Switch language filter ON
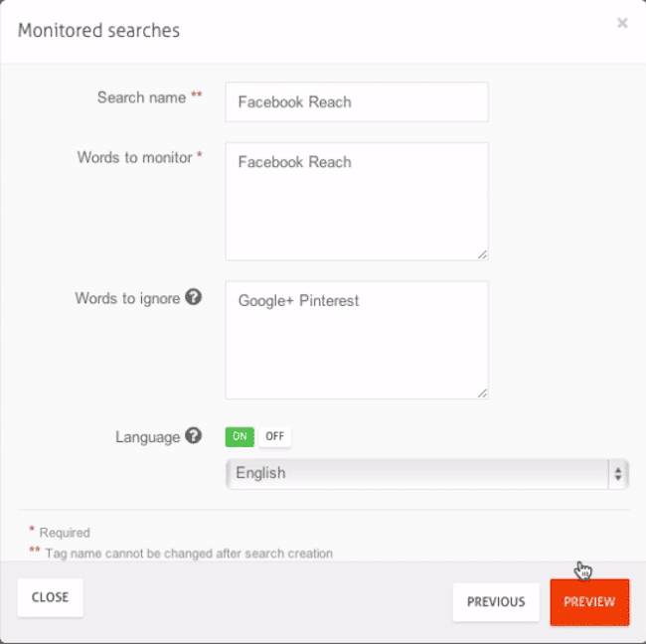Screen dimensions: 646x644 pyautogui.click(x=240, y=436)
